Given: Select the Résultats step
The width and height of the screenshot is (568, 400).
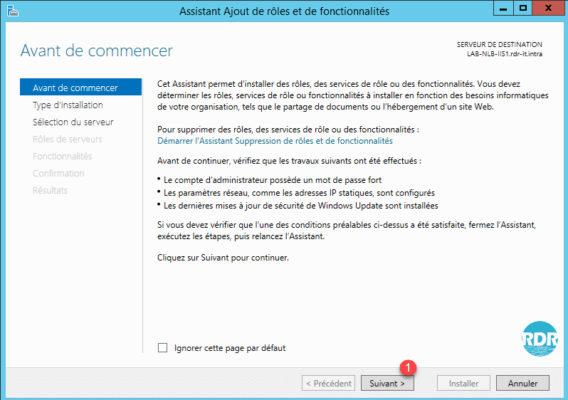Looking at the screenshot, I should click(50, 190).
